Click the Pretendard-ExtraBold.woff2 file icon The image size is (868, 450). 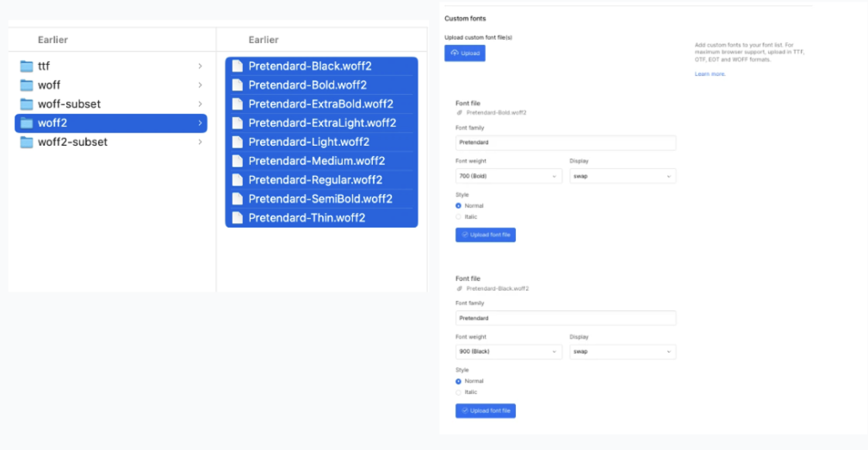coord(238,104)
